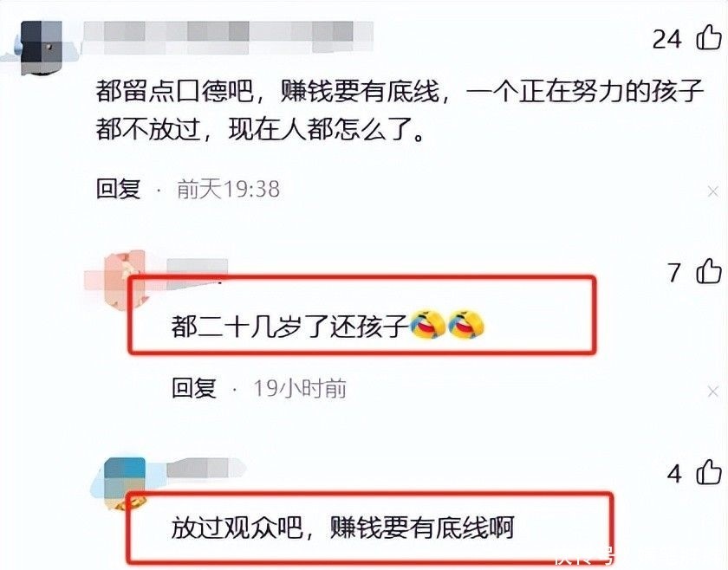Select the comment text 都留点口德吧
The image size is (728, 570).
click(174, 90)
